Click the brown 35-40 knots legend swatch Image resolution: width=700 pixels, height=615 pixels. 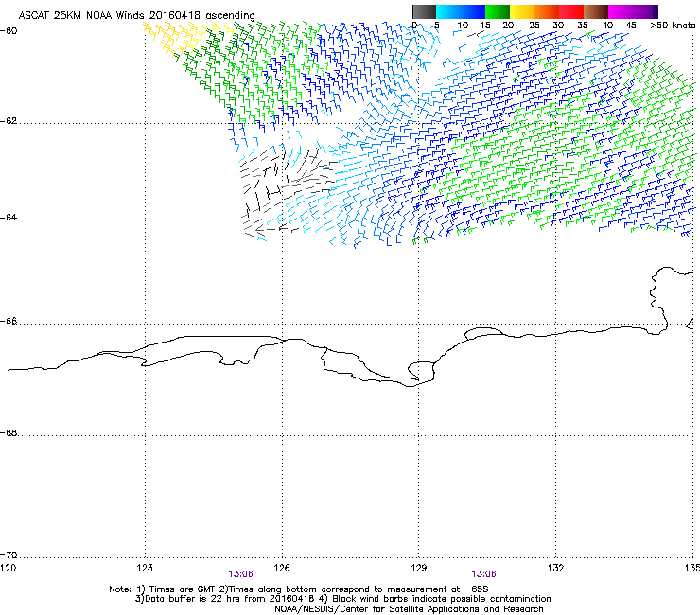pos(596,11)
